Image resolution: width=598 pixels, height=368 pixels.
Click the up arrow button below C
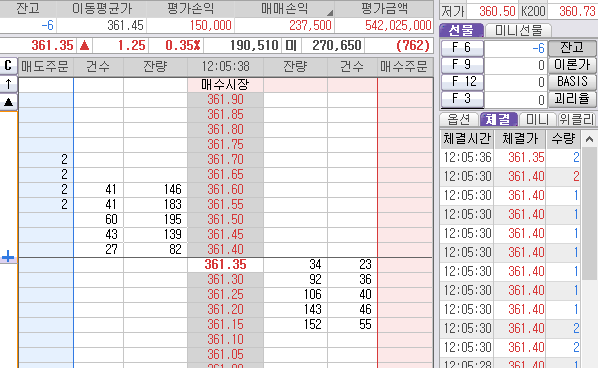point(8,84)
